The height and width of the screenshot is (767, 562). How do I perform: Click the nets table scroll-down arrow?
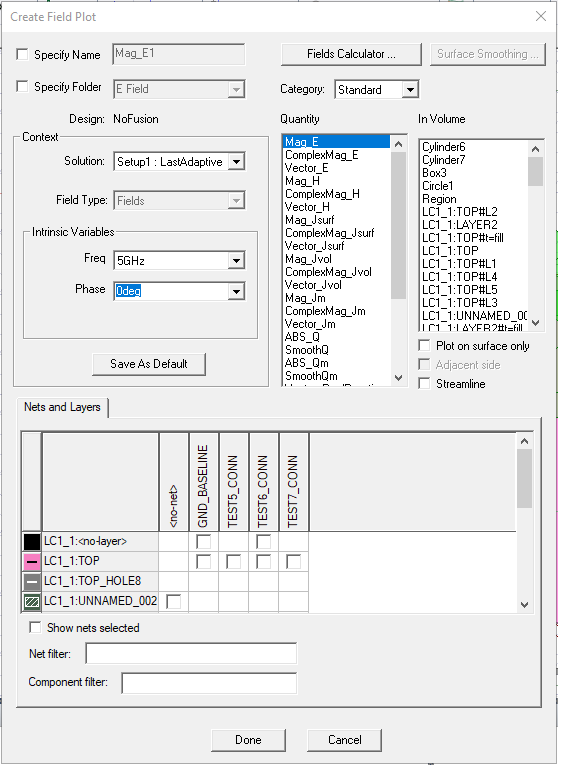point(524,605)
